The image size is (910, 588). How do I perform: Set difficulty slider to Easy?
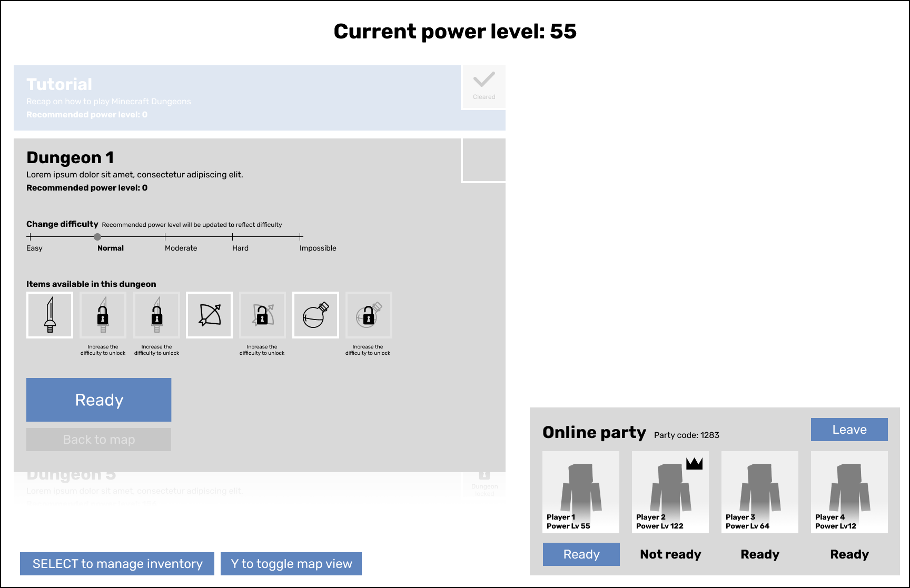pyautogui.click(x=30, y=237)
